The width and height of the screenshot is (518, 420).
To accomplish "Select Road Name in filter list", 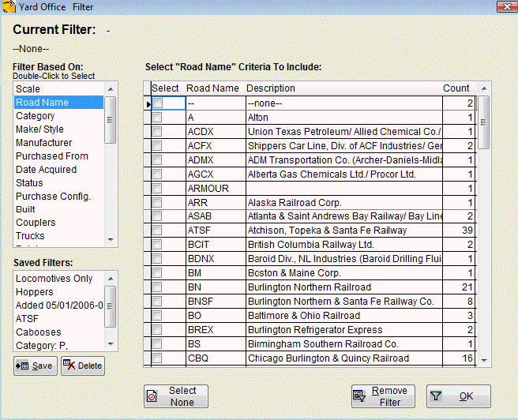I will [x=58, y=103].
